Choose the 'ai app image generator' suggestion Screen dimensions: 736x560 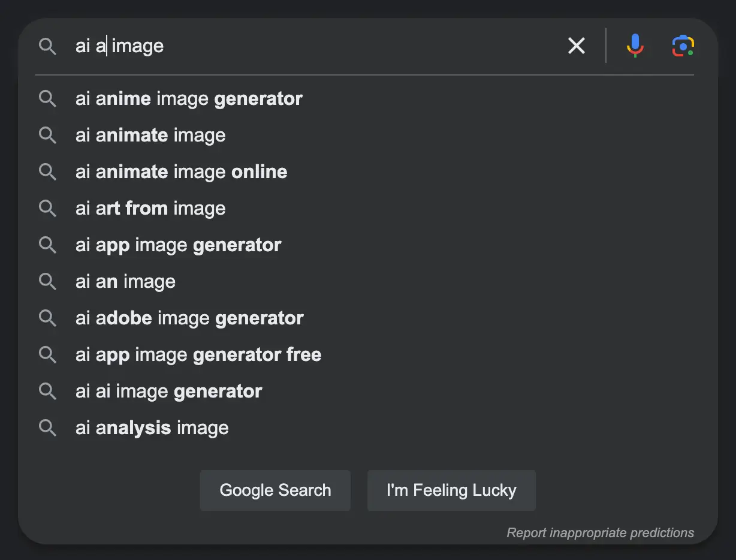pyautogui.click(x=177, y=245)
